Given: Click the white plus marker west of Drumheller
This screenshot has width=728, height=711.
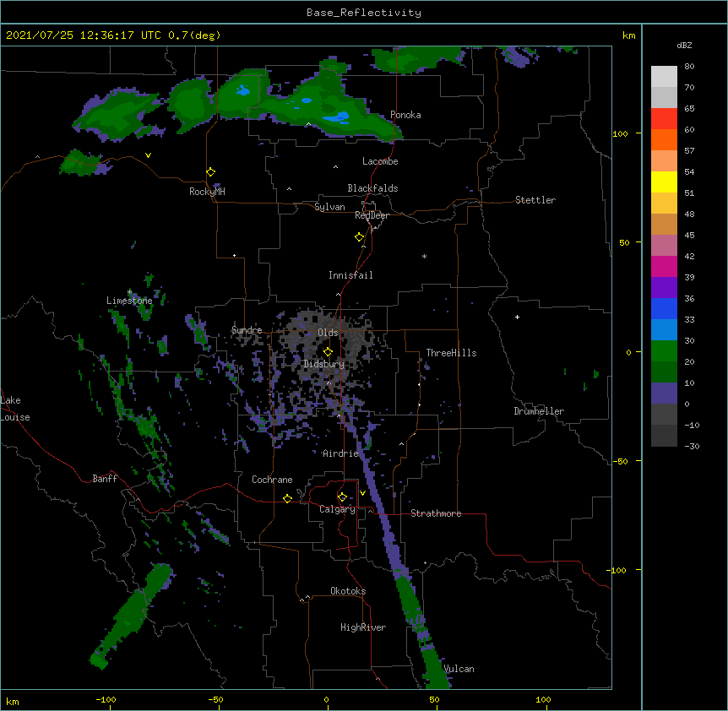Looking at the screenshot, I should (x=517, y=318).
